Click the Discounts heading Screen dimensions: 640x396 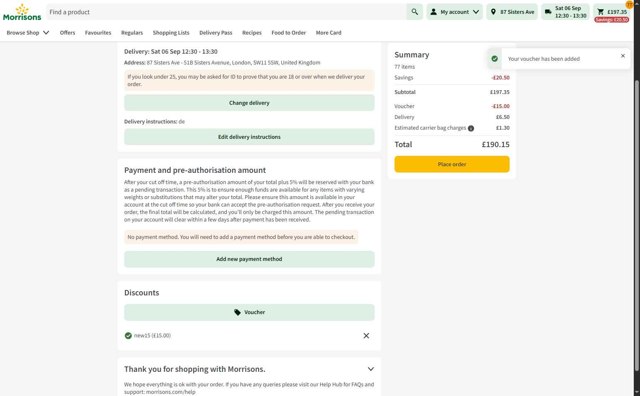tap(142, 293)
